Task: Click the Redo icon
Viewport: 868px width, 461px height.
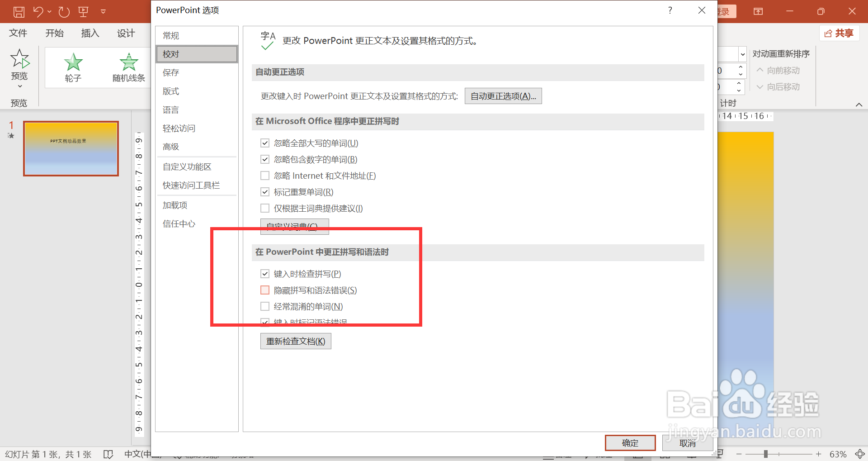Action: pyautogui.click(x=64, y=12)
